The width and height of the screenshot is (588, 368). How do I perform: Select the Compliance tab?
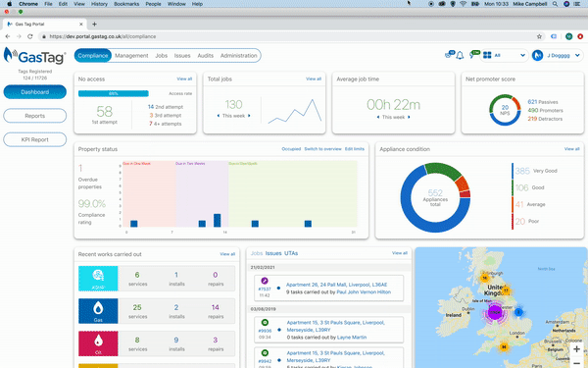tap(93, 56)
